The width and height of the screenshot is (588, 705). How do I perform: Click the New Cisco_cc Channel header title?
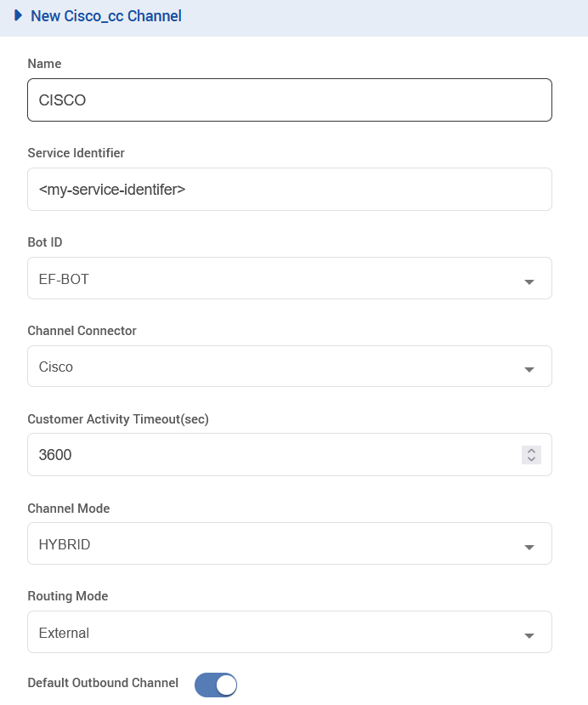pyautogui.click(x=105, y=15)
